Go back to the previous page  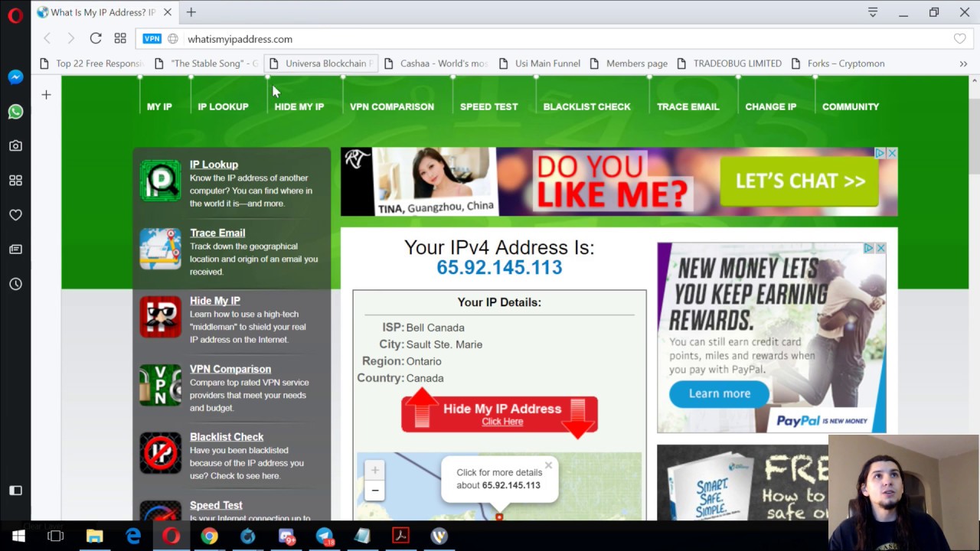47,38
